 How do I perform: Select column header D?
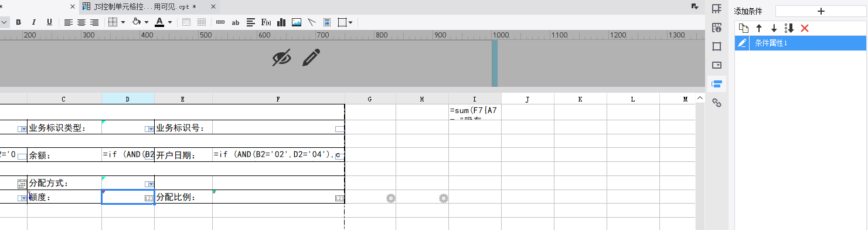coord(128,99)
